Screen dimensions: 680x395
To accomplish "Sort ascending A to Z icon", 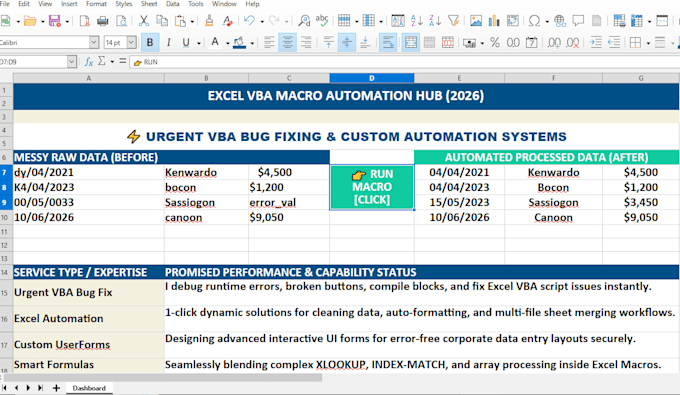I will [416, 20].
